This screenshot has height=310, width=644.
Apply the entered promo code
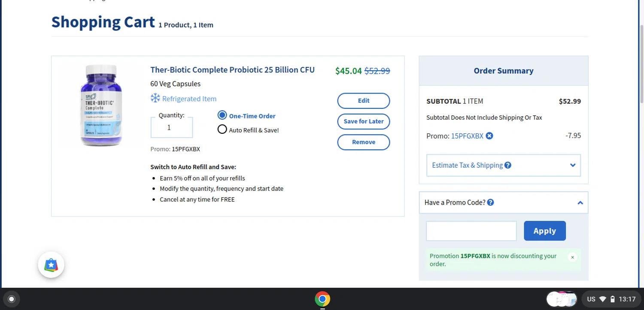544,231
